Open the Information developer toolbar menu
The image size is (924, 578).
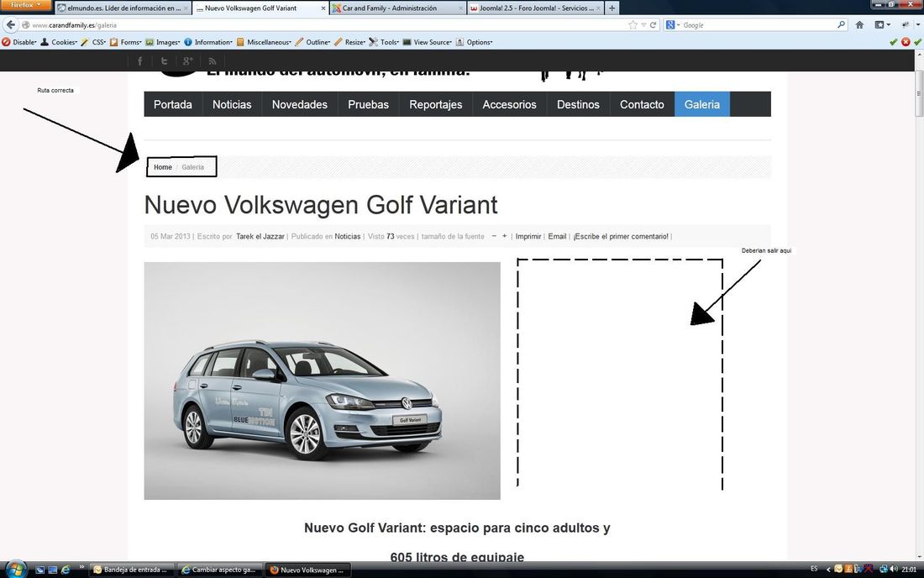[208, 42]
